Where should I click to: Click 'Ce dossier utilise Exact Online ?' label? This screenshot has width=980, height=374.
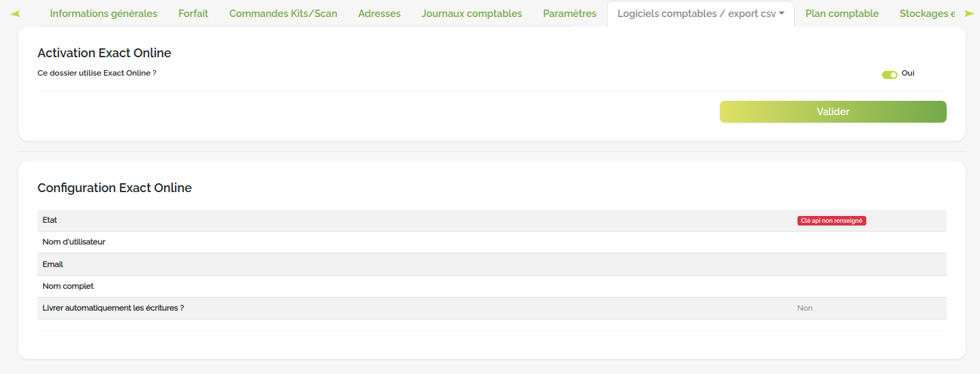point(97,73)
